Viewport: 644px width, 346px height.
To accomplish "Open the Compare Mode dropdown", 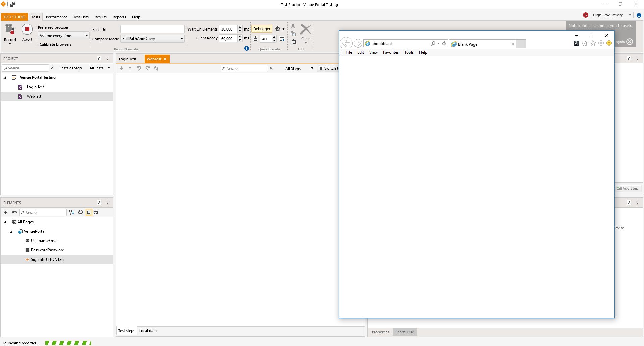I will 153,39.
